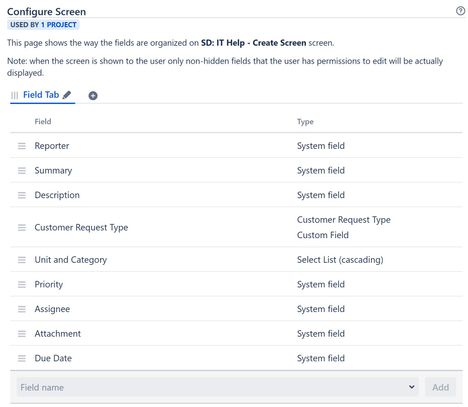Click the Field name input box
Viewport: 468px width, 407px height.
pyautogui.click(x=218, y=387)
